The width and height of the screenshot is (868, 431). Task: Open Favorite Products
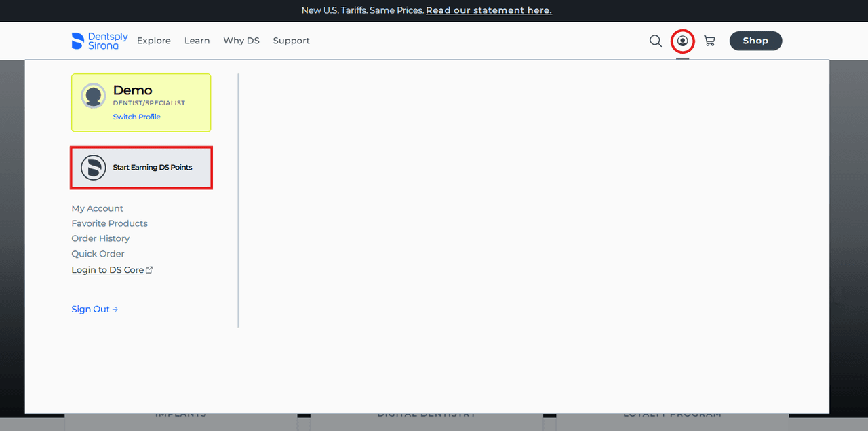pos(109,223)
